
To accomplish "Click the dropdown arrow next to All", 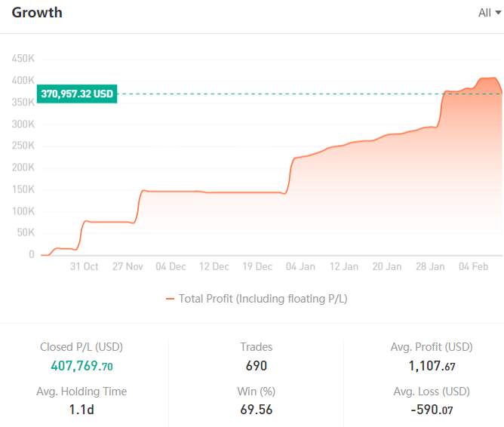I will point(498,13).
